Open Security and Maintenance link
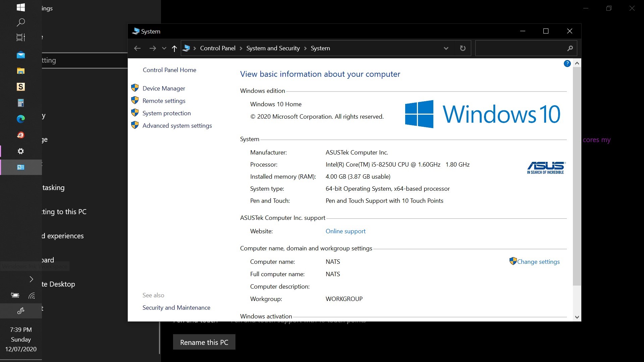 176,307
